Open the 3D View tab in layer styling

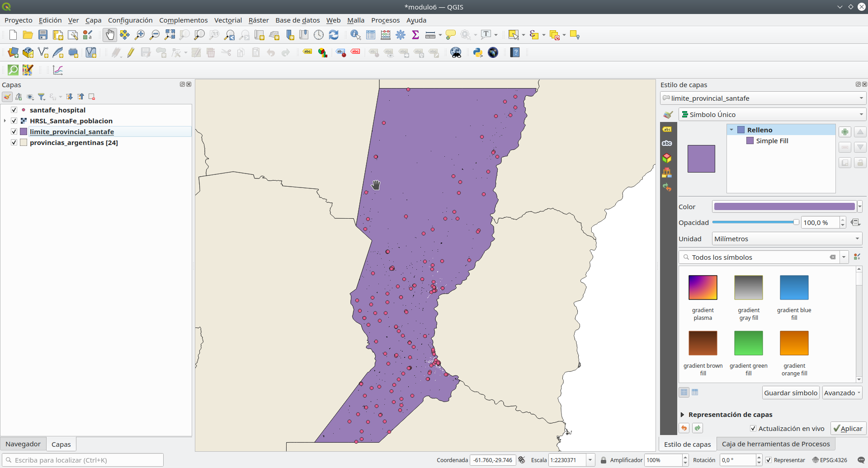667,158
